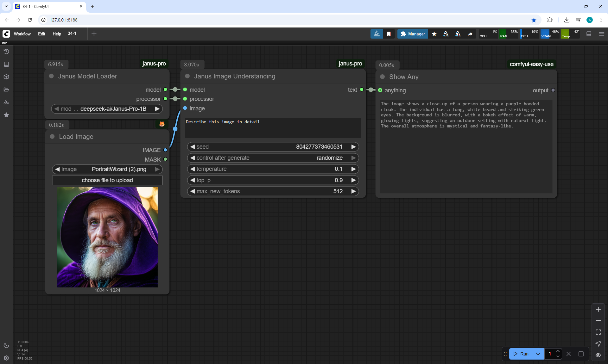Click the fit view icon

pyautogui.click(x=598, y=332)
